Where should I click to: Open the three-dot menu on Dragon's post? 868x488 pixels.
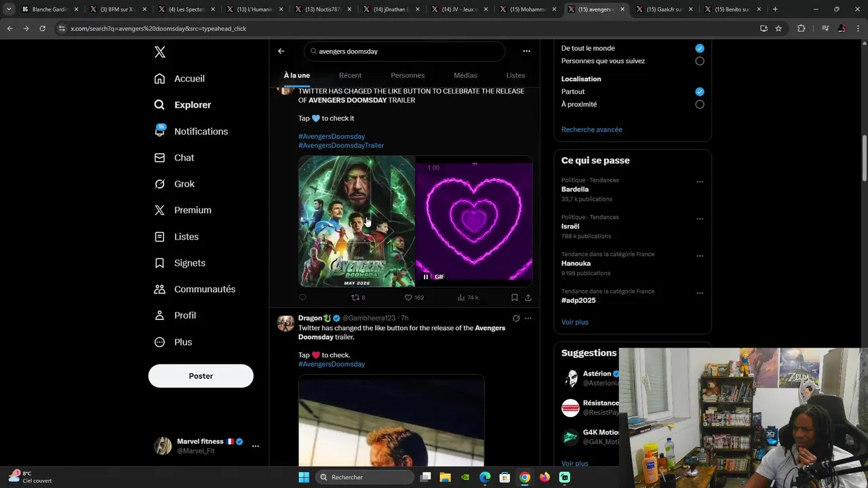[x=528, y=319]
